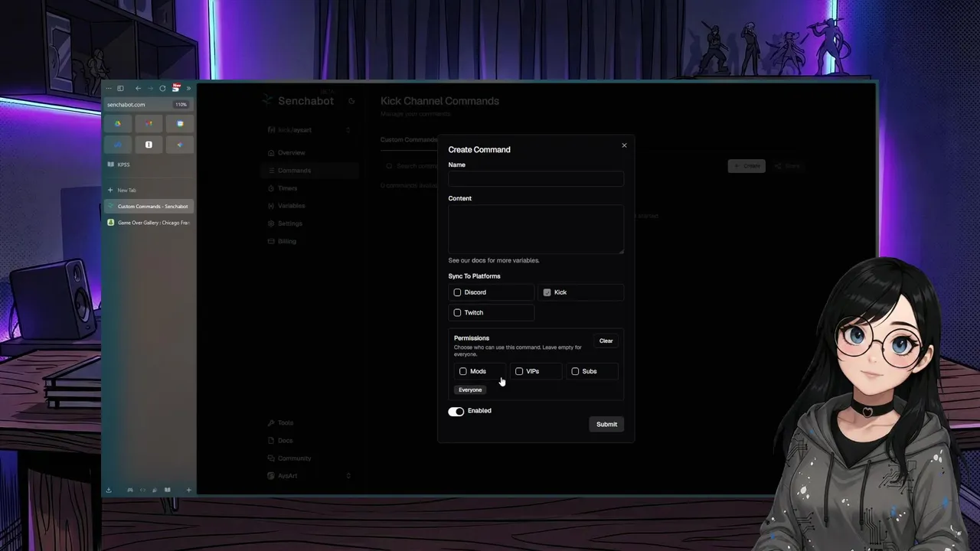980x551 pixels.
Task: Click the Clear permissions button
Action: [606, 341]
